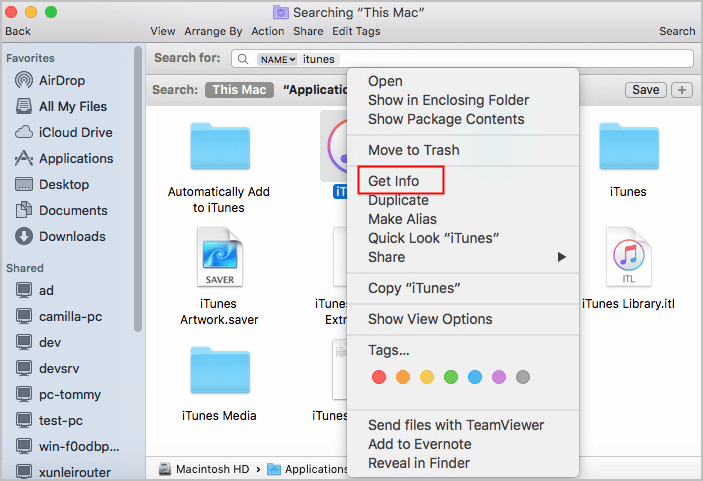Select the iTunes folder on the right

pos(629,160)
